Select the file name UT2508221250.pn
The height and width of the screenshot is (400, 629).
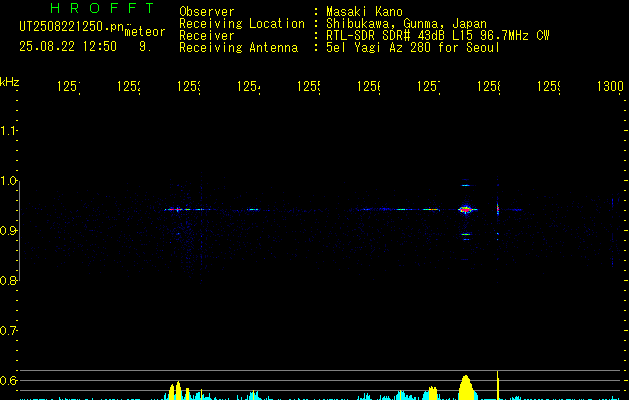coord(72,26)
